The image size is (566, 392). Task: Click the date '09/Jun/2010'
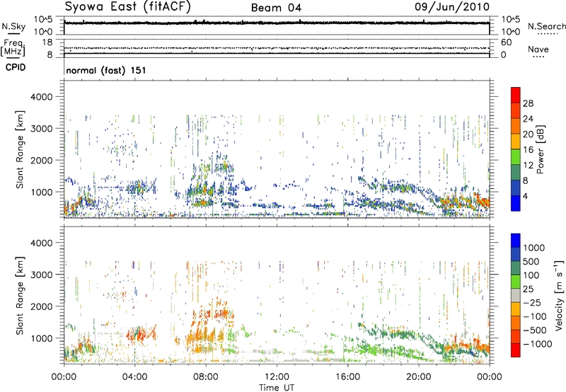tap(452, 7)
